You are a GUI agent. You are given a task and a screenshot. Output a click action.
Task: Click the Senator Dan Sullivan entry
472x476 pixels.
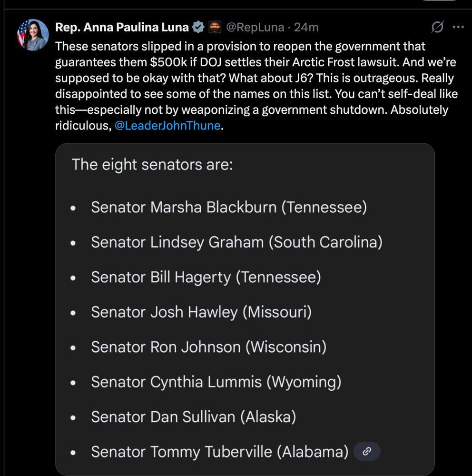point(194,417)
